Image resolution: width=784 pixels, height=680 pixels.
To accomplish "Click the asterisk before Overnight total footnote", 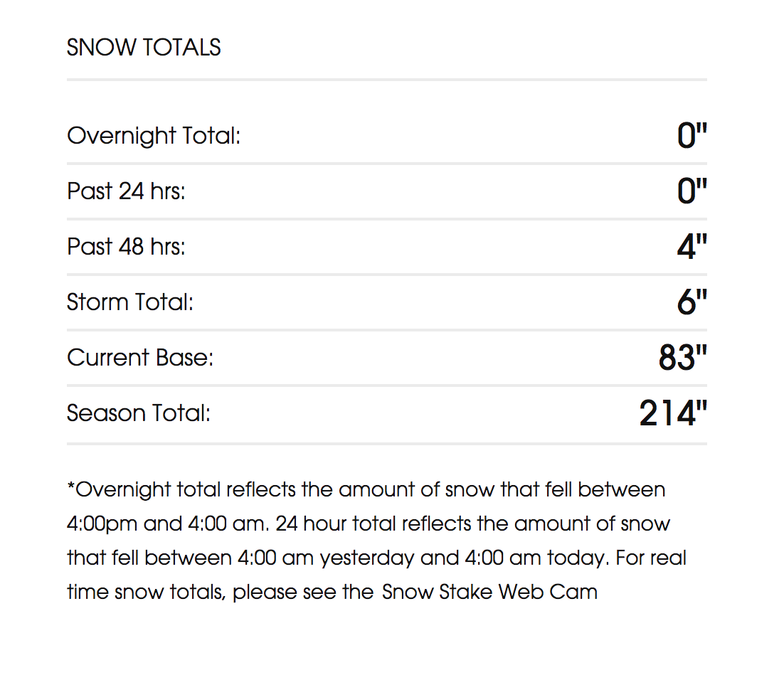I will point(71,485).
